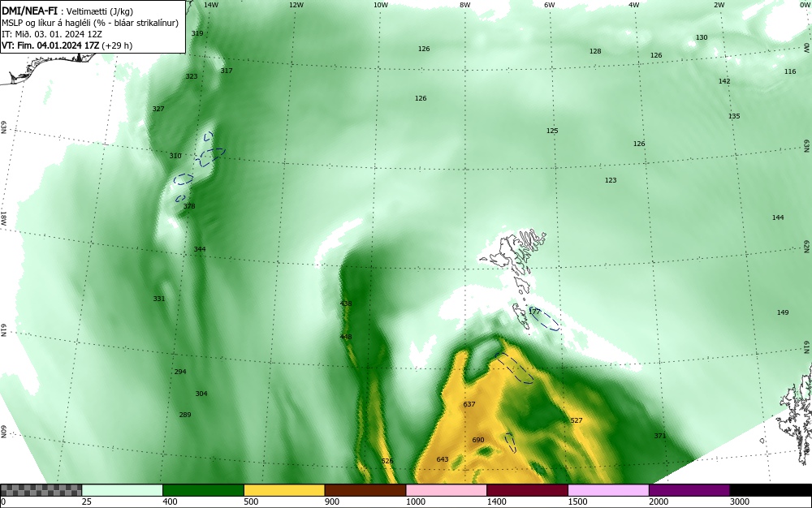Click the 12W longitude label

[296, 5]
